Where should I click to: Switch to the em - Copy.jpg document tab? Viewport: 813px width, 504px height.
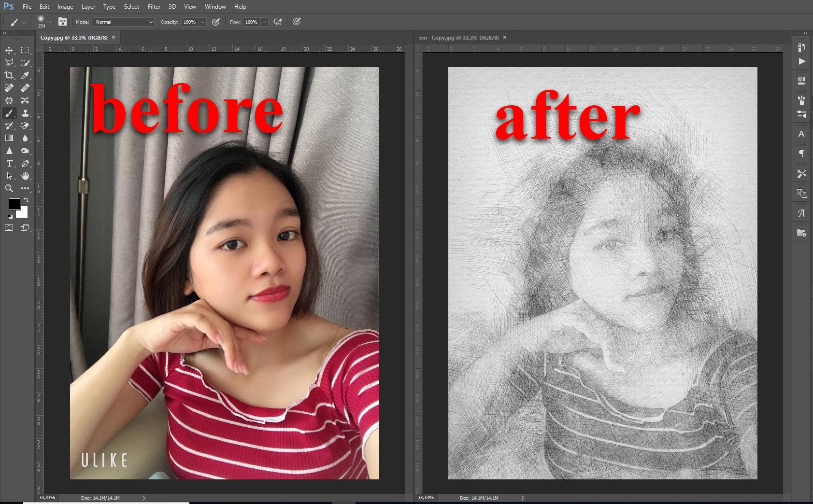[x=459, y=37]
